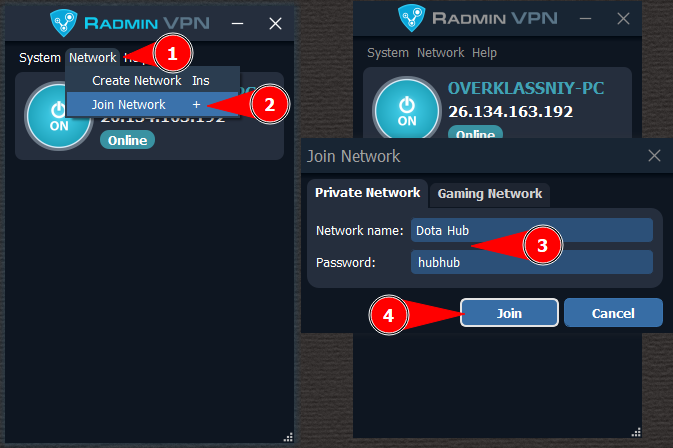Open the System menu in right window
The height and width of the screenshot is (448, 673).
click(x=388, y=53)
